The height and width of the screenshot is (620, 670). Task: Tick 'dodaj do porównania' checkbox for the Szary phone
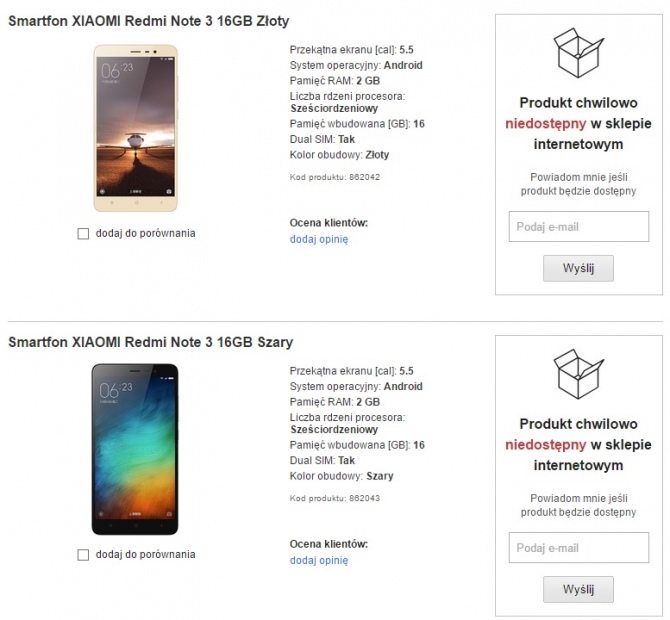click(x=83, y=554)
